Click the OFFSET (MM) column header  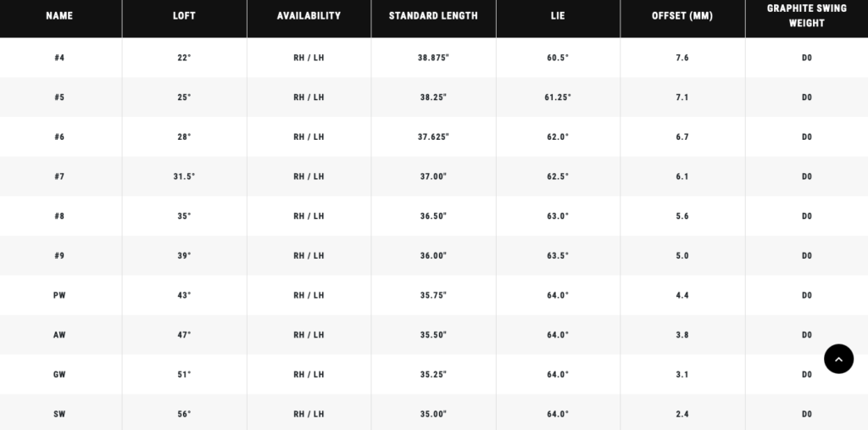coord(682,16)
